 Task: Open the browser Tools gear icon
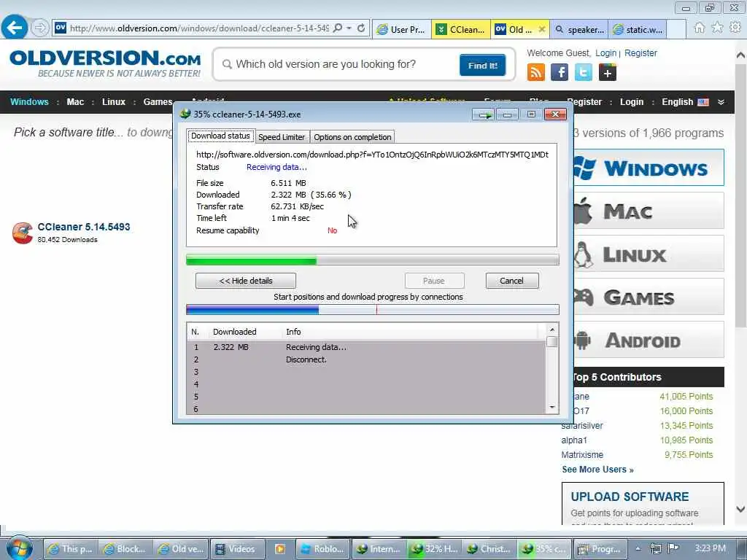735,28
